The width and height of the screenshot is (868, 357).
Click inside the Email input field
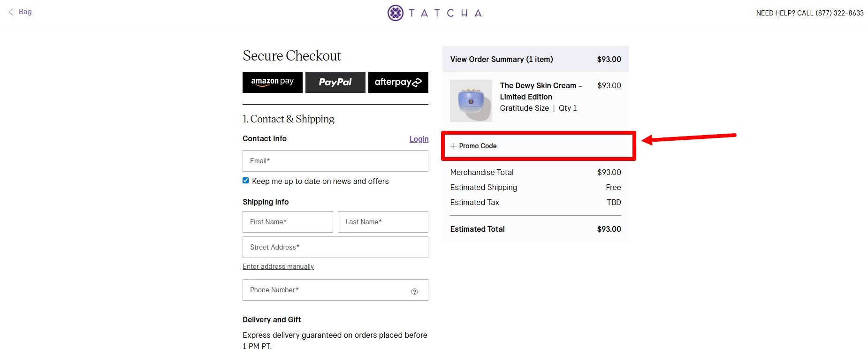(335, 161)
